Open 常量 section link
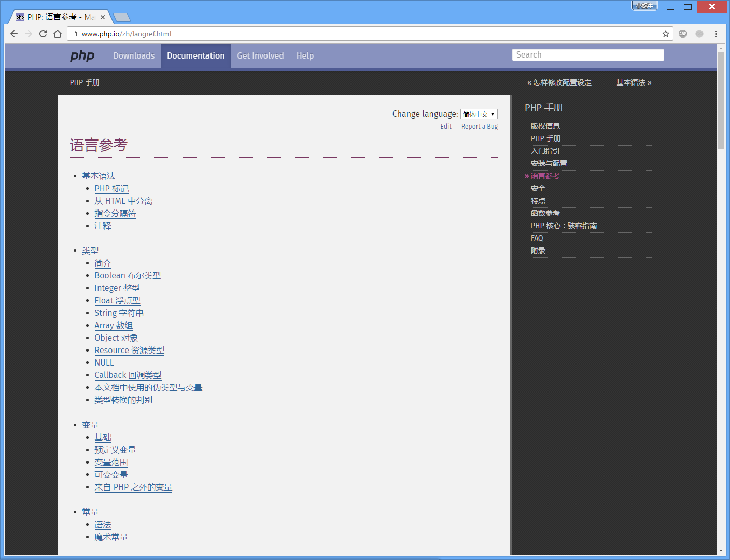The width and height of the screenshot is (730, 560). point(90,512)
